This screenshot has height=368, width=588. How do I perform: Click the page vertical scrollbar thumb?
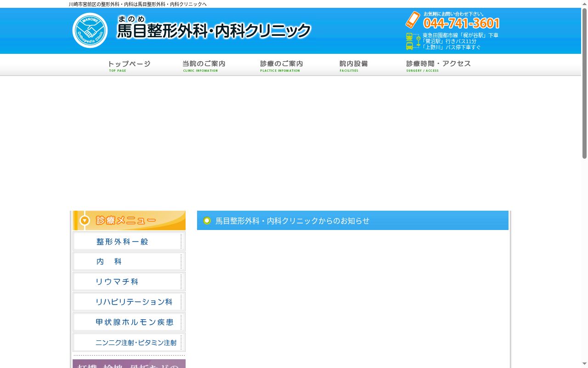click(x=584, y=84)
